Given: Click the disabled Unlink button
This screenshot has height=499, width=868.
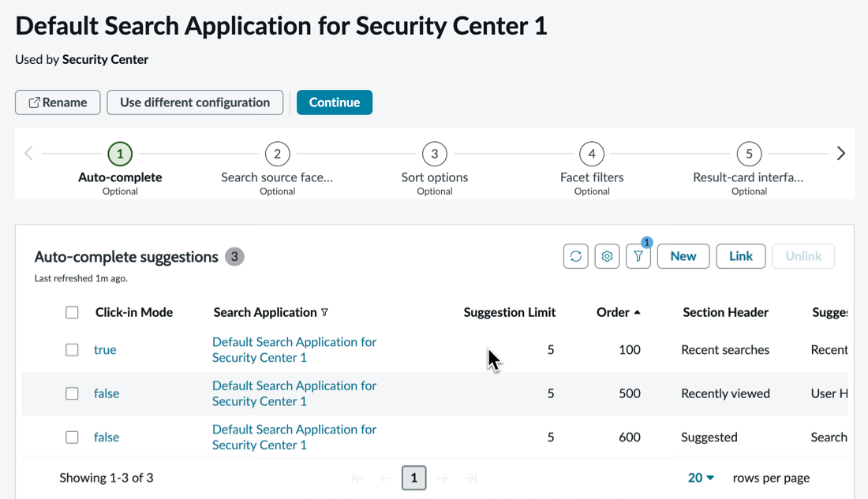Looking at the screenshot, I should coord(803,256).
